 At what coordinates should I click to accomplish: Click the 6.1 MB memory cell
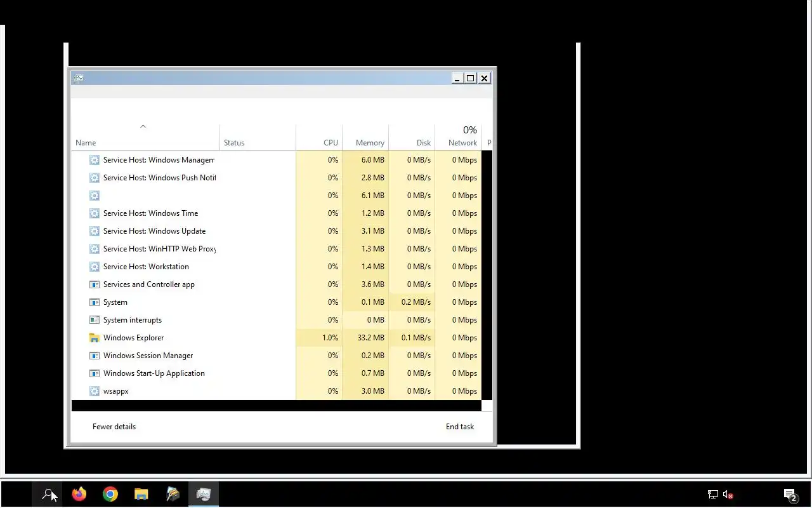pyautogui.click(x=365, y=196)
